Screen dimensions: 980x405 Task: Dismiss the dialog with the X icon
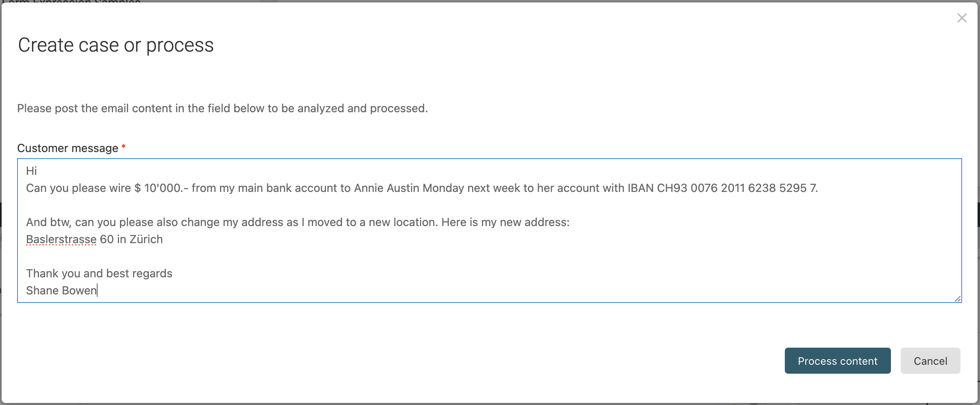[x=963, y=18]
